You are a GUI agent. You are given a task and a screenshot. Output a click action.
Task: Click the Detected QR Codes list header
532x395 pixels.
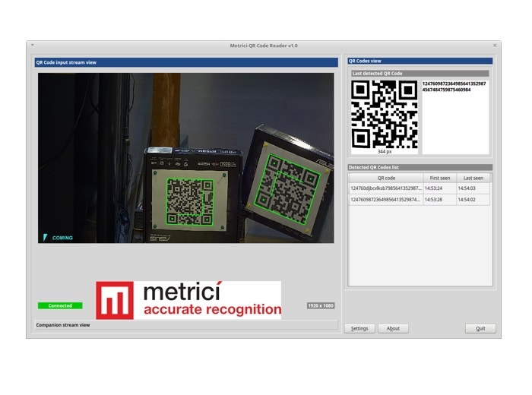pyautogui.click(x=420, y=167)
